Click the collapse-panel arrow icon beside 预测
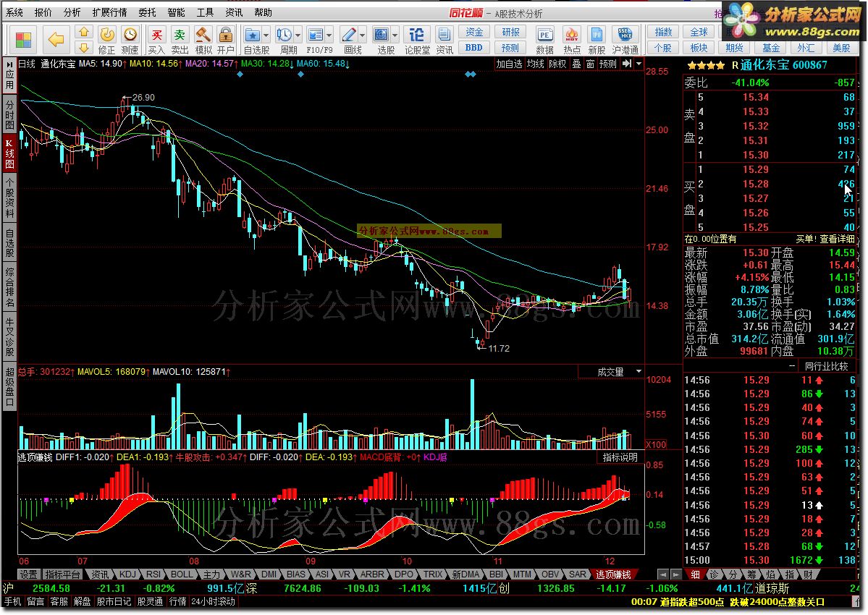The image size is (868, 615). (x=627, y=64)
